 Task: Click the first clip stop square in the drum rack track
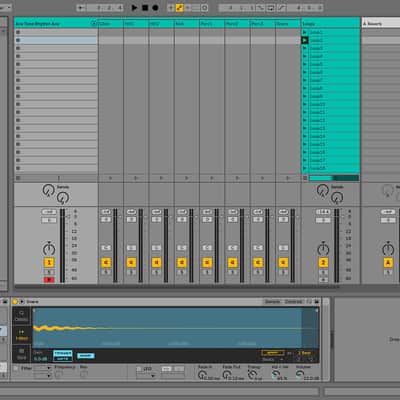pyautogui.click(x=18, y=32)
